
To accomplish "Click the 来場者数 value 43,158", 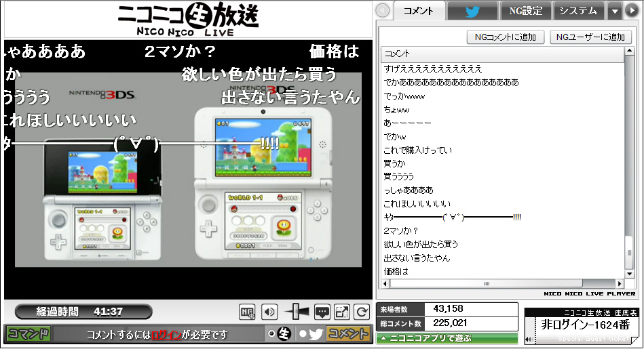I will click(449, 309).
